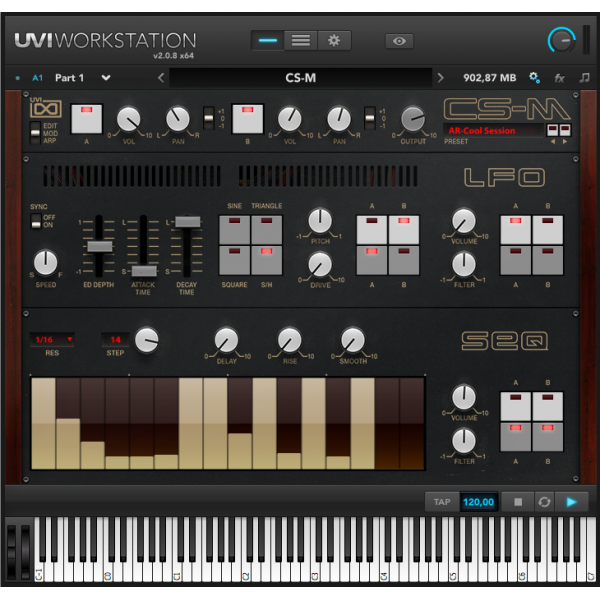Open the fx effects panel
The height and width of the screenshot is (600, 600).
[559, 78]
